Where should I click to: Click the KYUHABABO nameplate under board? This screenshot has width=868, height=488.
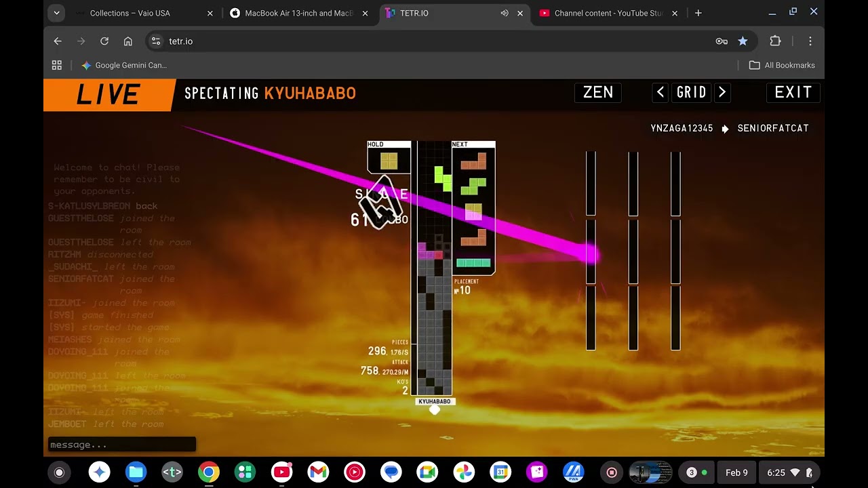[435, 401]
